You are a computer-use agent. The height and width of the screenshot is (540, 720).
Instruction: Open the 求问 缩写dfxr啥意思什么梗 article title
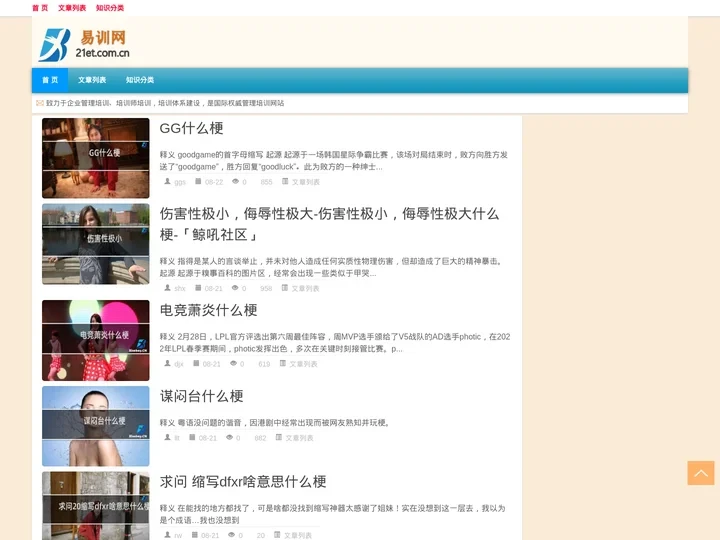coord(243,482)
